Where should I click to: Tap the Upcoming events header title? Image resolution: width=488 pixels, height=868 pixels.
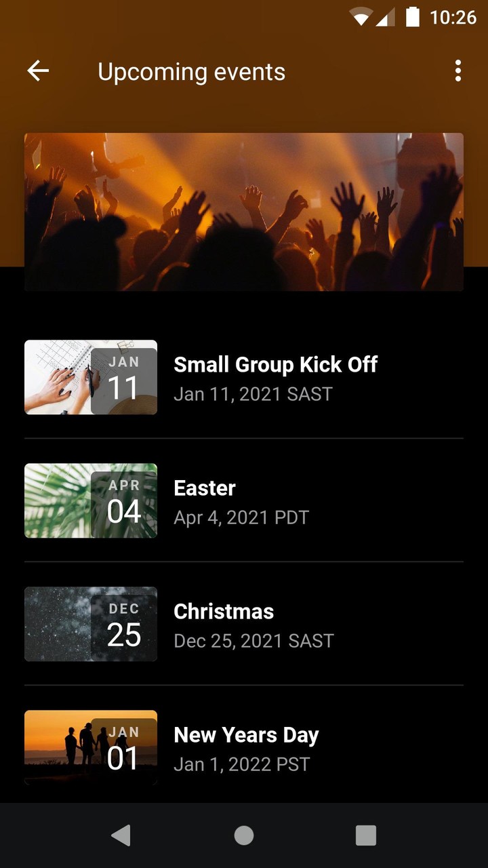coord(192,72)
